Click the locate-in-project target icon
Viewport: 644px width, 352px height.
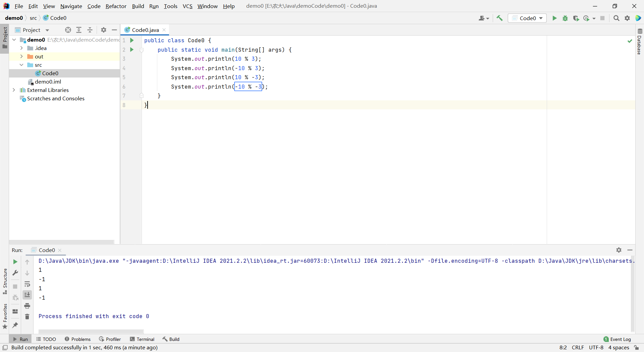pos(68,30)
